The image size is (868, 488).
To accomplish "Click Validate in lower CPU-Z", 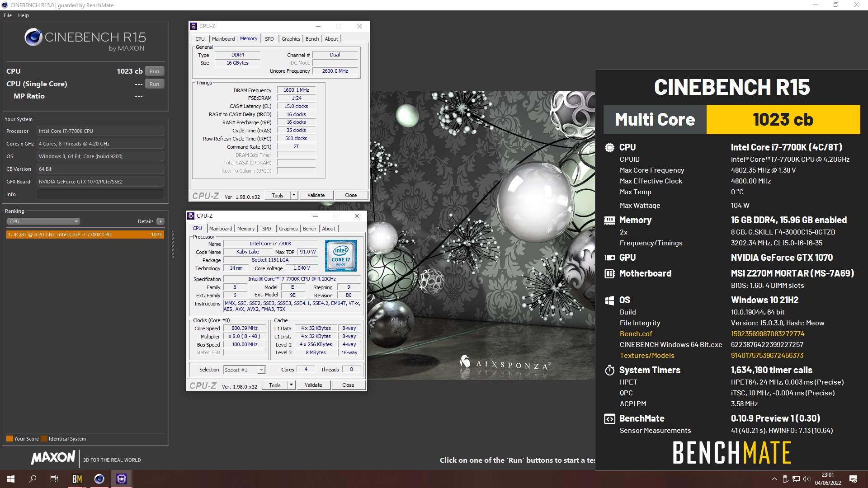I will (x=313, y=385).
